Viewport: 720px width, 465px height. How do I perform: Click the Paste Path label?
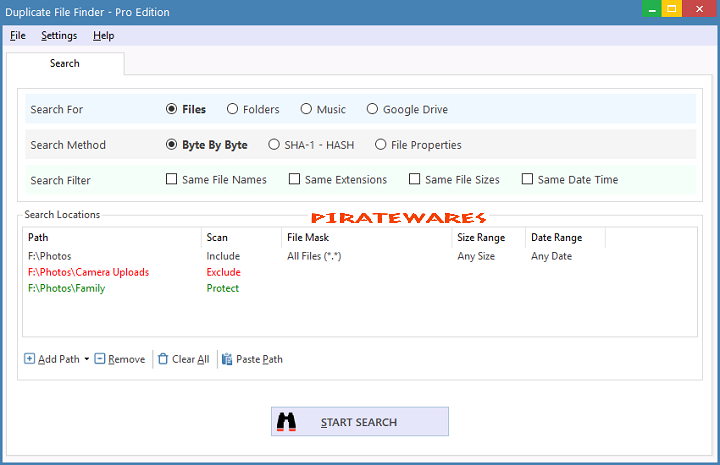259,359
